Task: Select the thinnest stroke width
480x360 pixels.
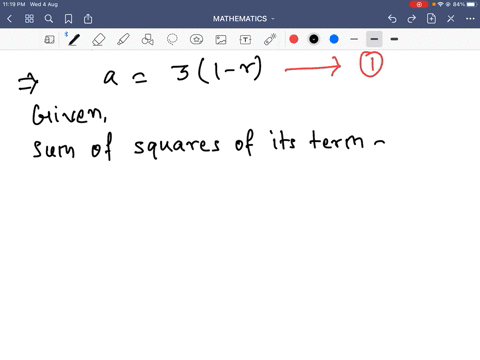Action: (x=354, y=39)
